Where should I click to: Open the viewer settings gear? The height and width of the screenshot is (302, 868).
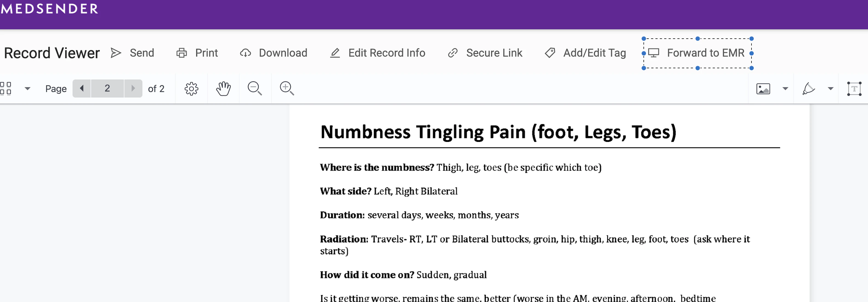tap(191, 89)
